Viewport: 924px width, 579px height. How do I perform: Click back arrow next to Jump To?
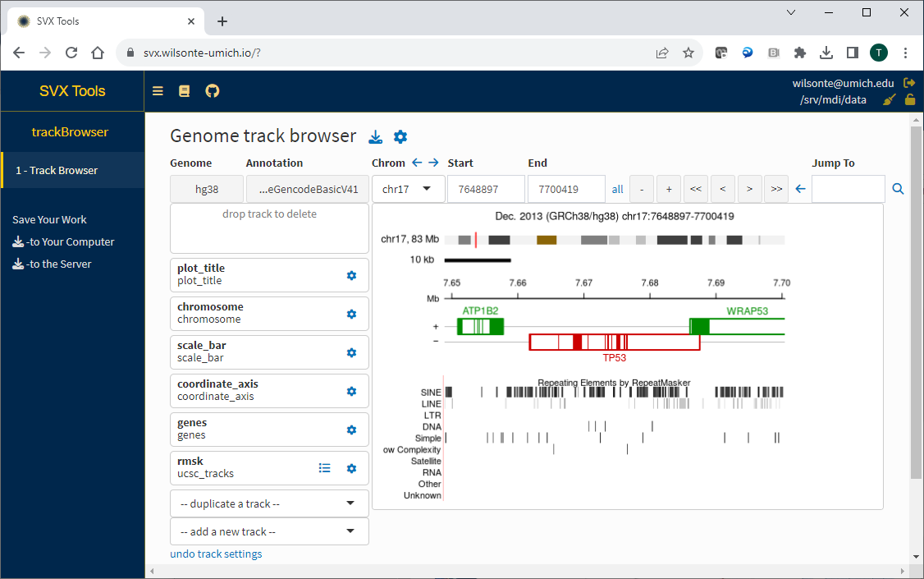click(x=800, y=189)
